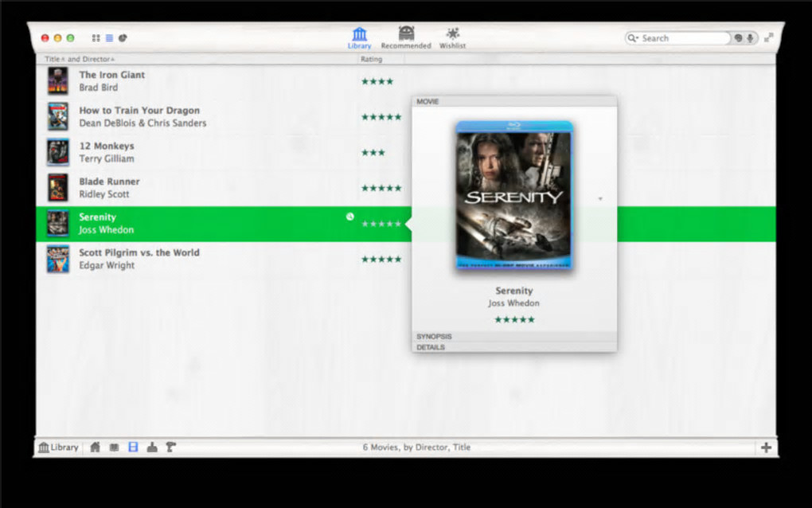Select the 12 Monkeys title
The image size is (812, 508).
coord(107,146)
